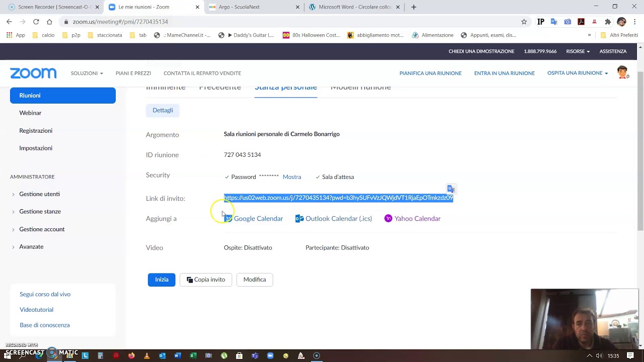Viewport: 644px width, 362px height.
Task: Open Altri Preferiti bookmarks folder
Action: point(619,35)
